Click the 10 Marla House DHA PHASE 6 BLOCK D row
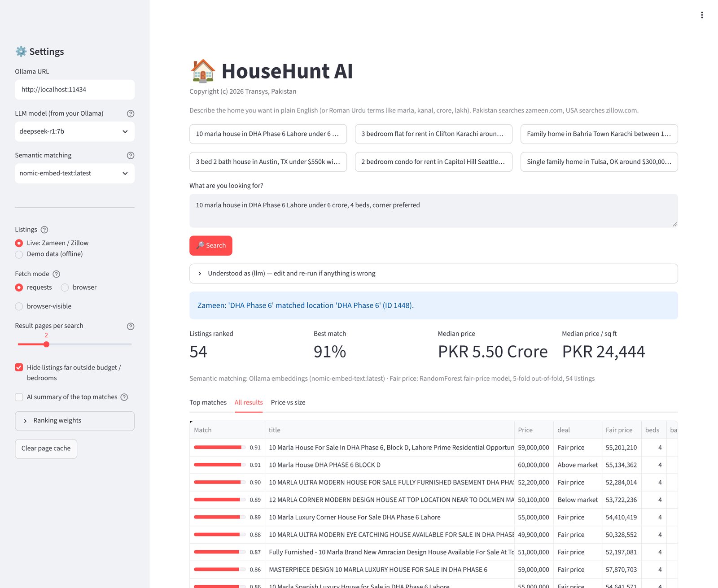 pyautogui.click(x=433, y=465)
